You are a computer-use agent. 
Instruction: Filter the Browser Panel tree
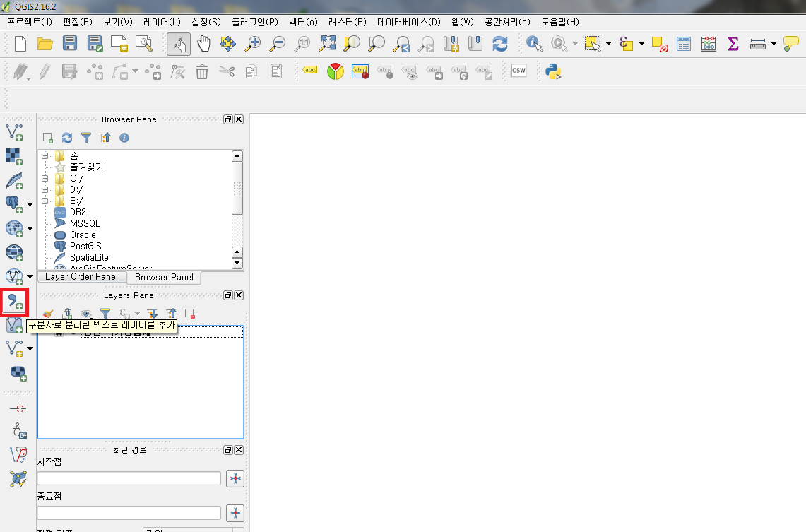pos(86,138)
